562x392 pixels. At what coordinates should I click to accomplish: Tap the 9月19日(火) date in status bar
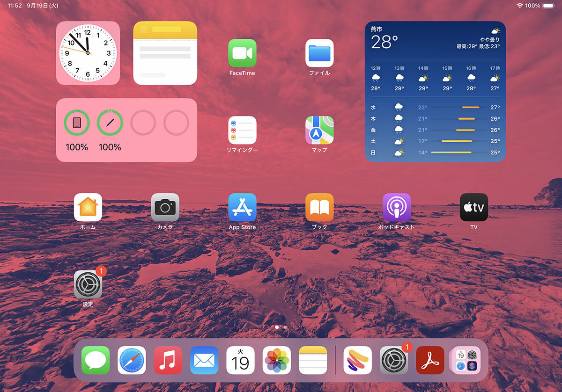(42, 6)
